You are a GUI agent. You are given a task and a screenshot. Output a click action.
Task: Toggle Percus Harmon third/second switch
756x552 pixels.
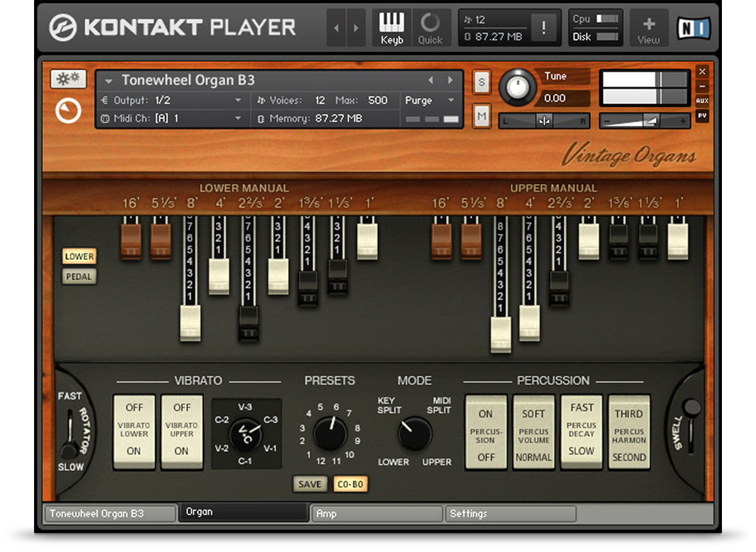click(629, 431)
